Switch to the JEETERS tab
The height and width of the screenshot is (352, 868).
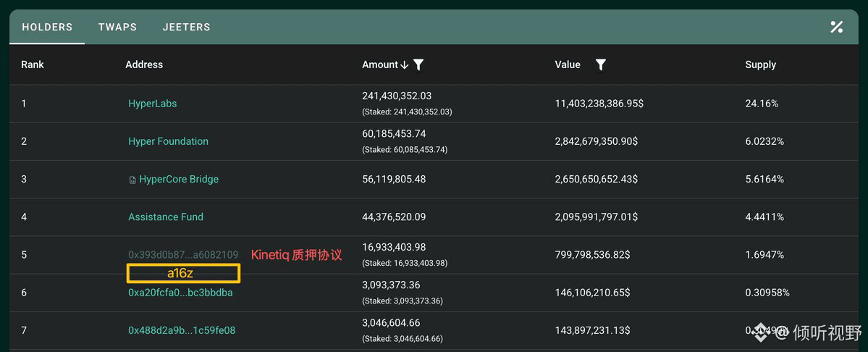(187, 27)
